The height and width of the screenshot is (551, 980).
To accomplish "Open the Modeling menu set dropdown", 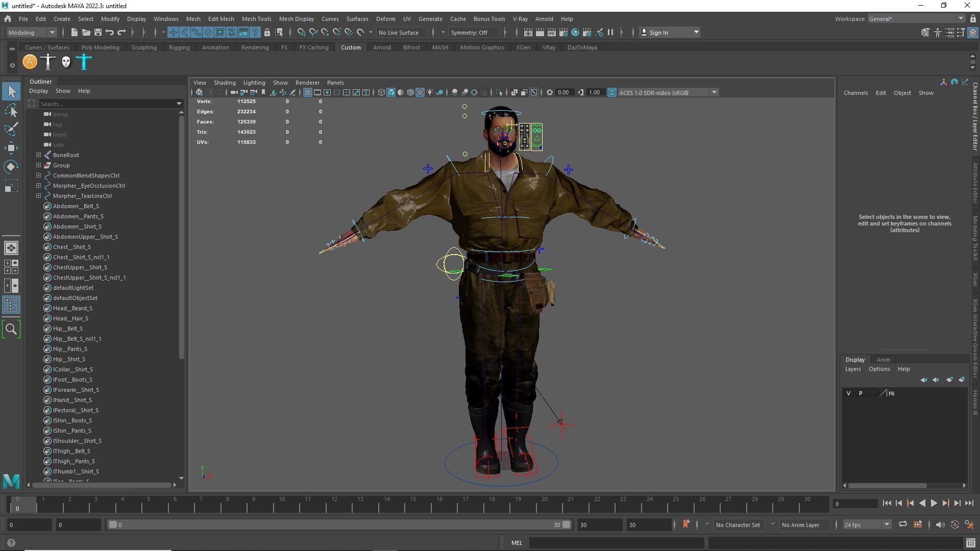I will tap(31, 33).
